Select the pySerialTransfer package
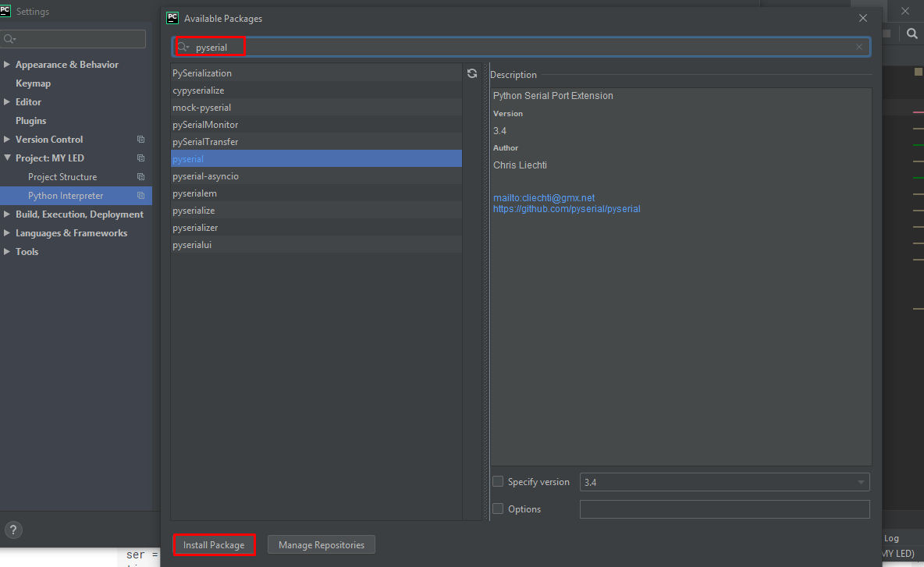924x567 pixels. coord(316,142)
